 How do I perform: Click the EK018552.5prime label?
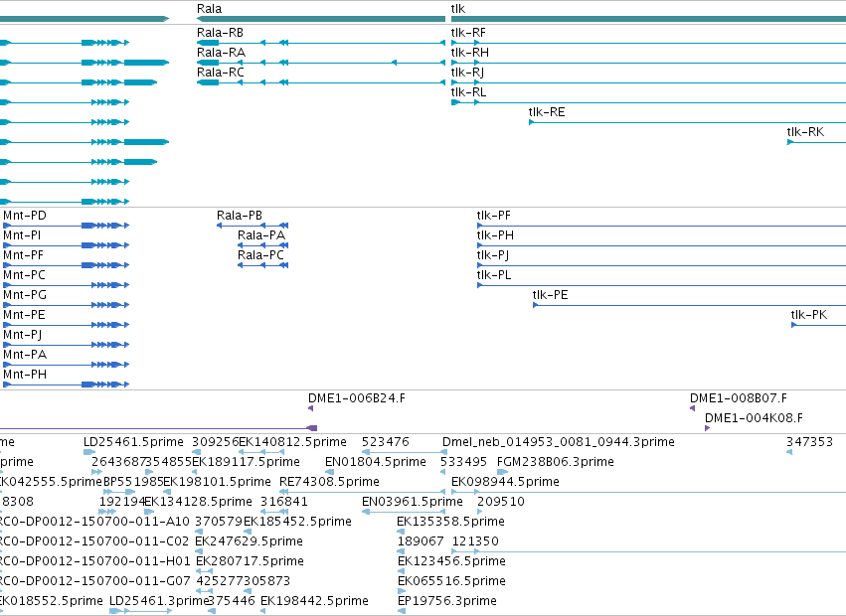tap(52, 602)
